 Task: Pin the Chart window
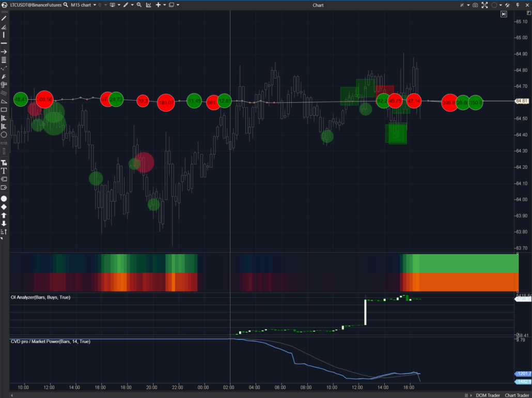[518, 5]
